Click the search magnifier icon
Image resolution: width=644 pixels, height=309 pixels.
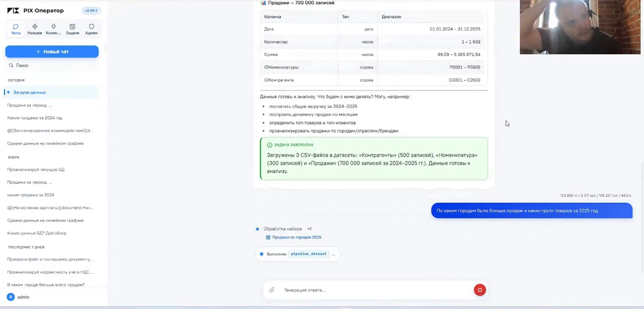[x=11, y=65]
